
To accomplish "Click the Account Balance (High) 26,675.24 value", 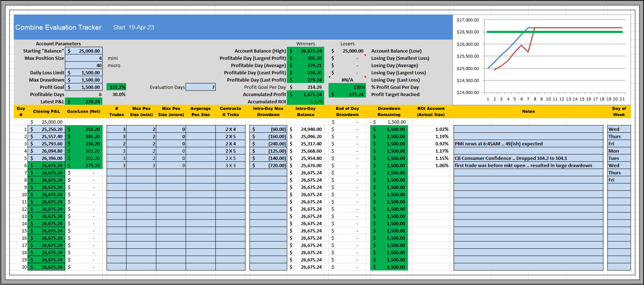I will (305, 51).
